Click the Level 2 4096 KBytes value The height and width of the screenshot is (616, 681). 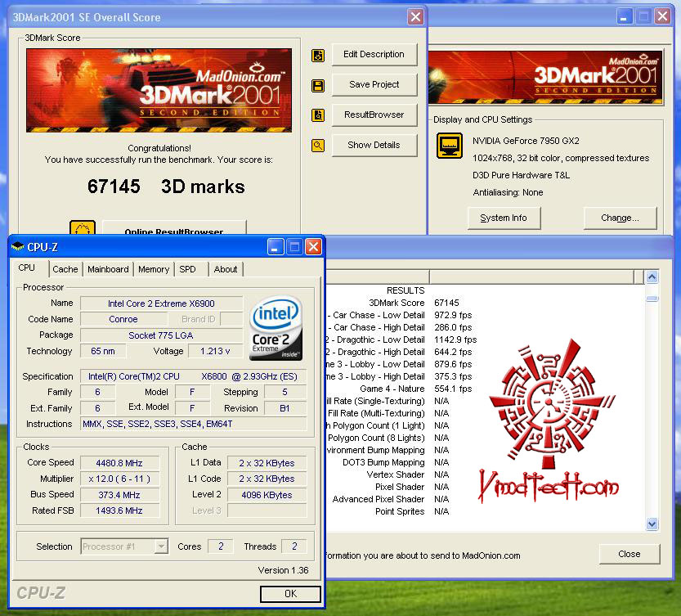point(267,495)
